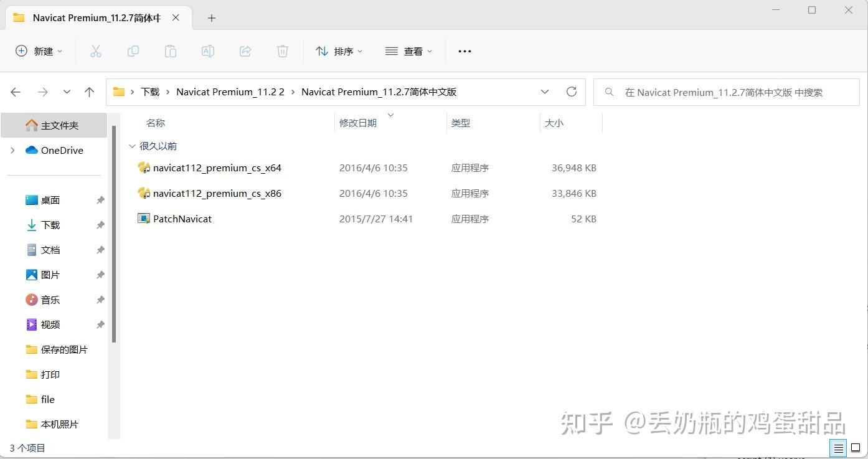The image size is (868, 459).
Task: Open the 新建 dropdown menu
Action: click(x=39, y=51)
